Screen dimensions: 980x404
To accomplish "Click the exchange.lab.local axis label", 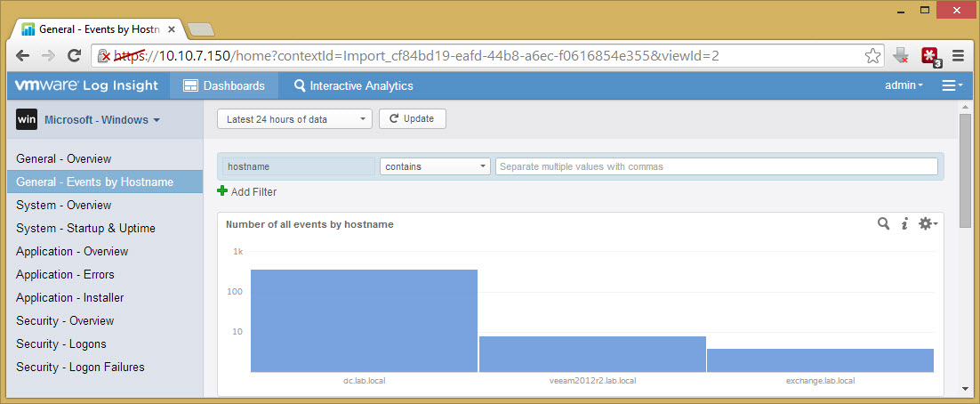I will coord(820,380).
